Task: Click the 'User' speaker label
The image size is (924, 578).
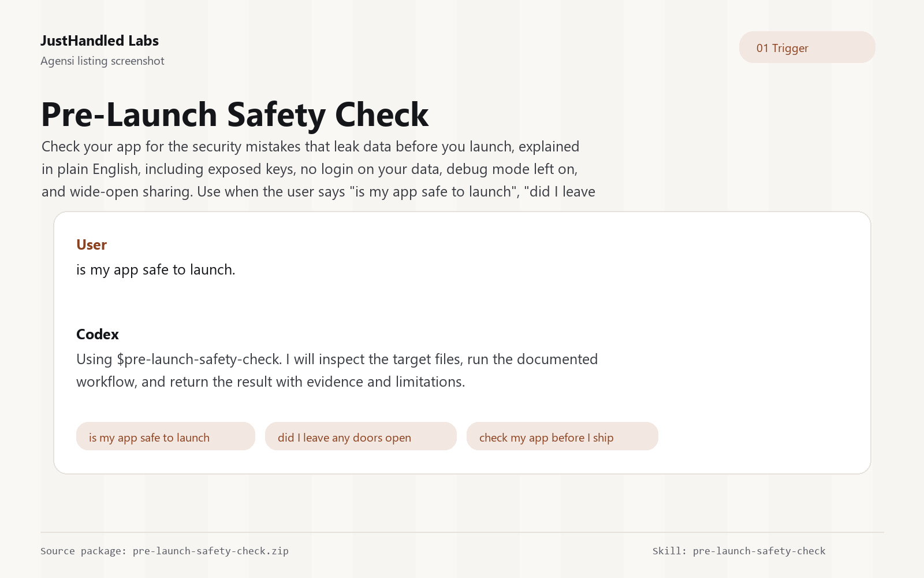Action: 91,245
